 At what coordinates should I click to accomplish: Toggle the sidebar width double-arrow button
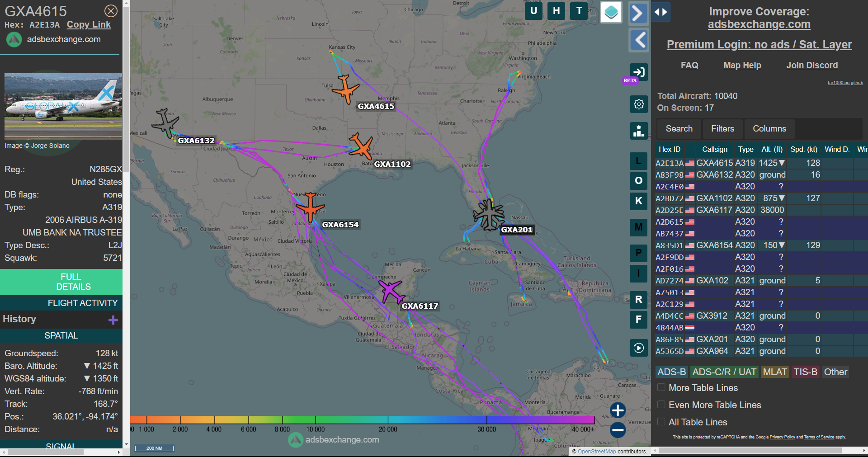point(661,12)
